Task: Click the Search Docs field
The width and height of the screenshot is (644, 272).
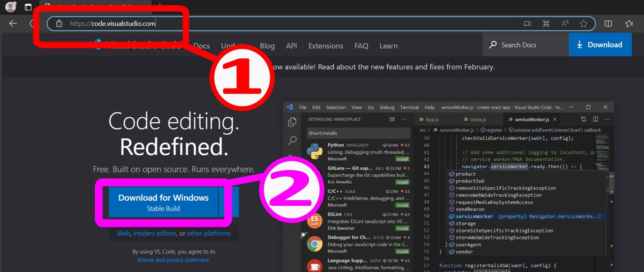Action: pos(526,45)
